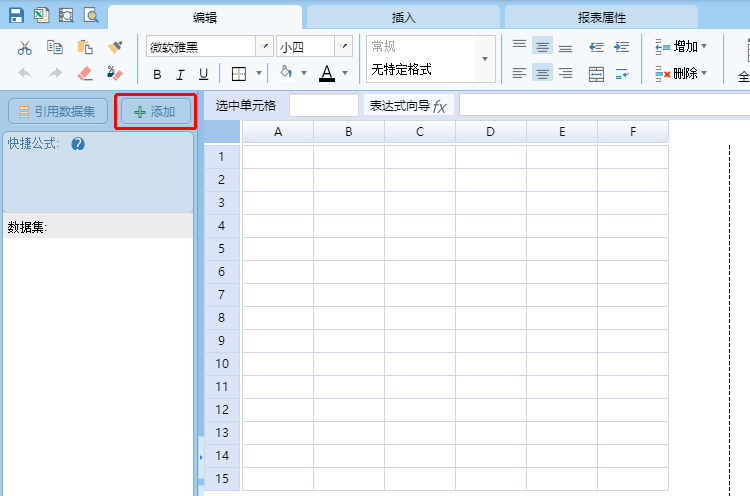
Task: Click the Undo arrow
Action: [x=25, y=73]
